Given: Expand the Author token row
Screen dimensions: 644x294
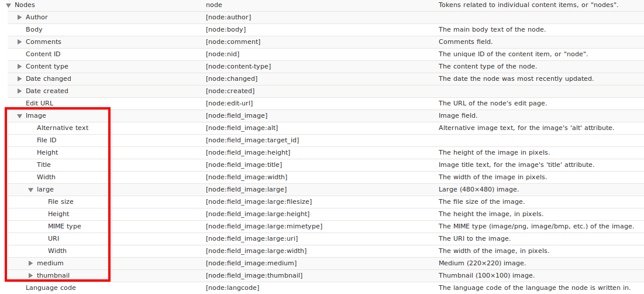Looking at the screenshot, I should [x=20, y=18].
